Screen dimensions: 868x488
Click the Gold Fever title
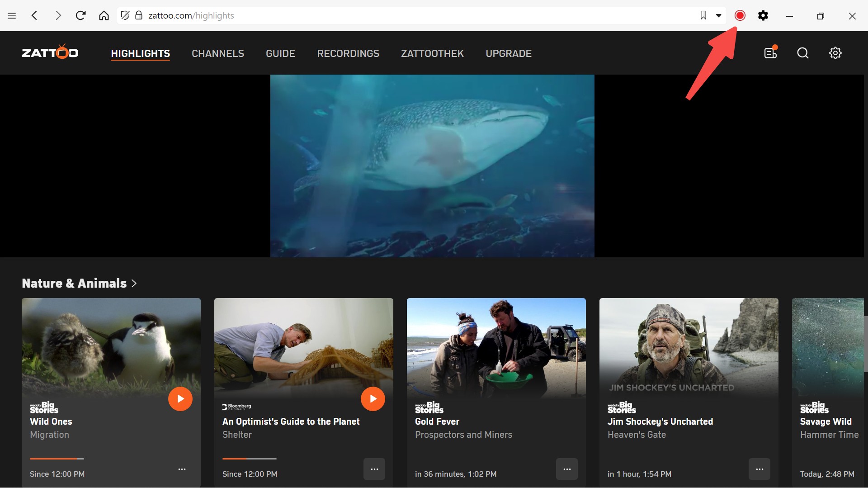437,422
